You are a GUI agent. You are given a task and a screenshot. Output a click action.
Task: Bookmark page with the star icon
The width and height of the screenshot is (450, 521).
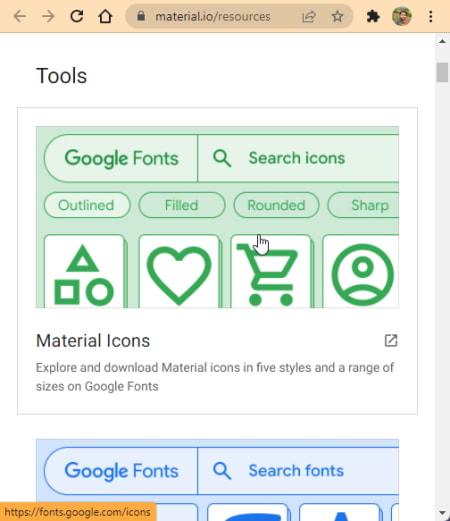coord(337,16)
